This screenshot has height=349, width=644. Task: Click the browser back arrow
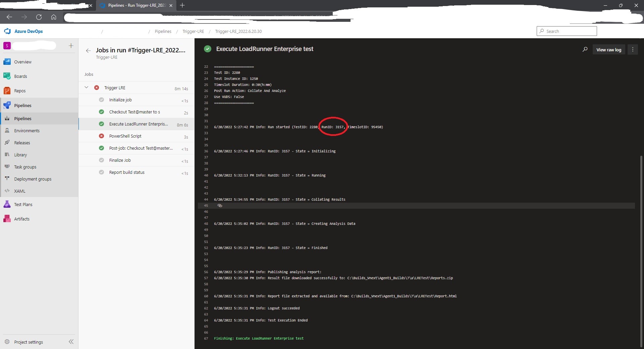pos(9,17)
